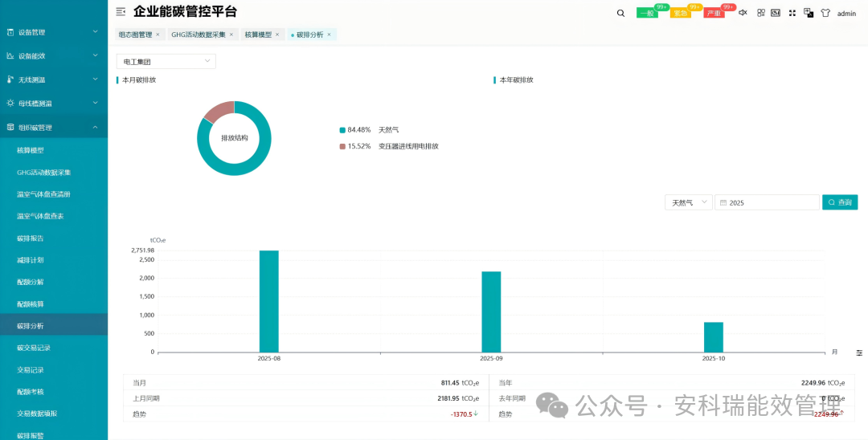The image size is (868, 440).
Task: Toggle the 变压器进线用电排放 legend swatch
Action: (x=342, y=146)
